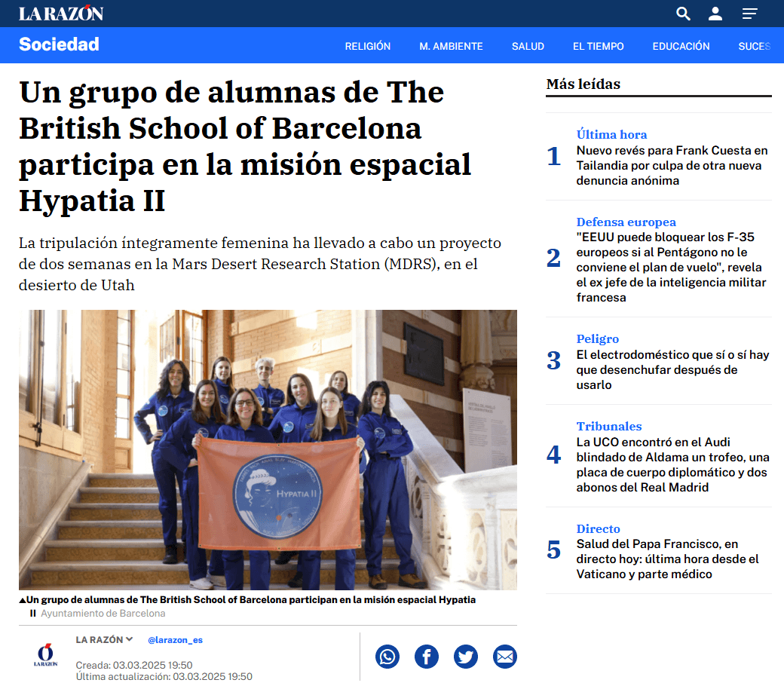Read Salud del Papa Francisco article
The width and height of the screenshot is (784, 686).
point(667,559)
